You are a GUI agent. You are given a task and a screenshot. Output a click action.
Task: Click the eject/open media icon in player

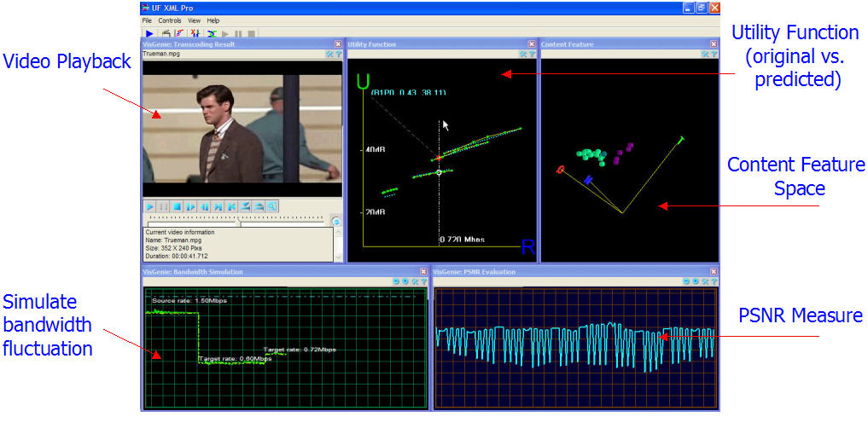[259, 206]
